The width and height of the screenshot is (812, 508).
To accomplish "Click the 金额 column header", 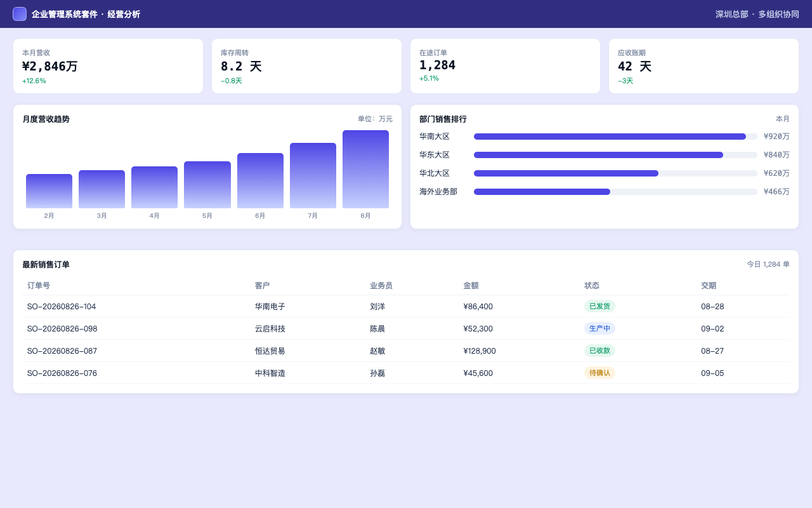I will click(471, 286).
